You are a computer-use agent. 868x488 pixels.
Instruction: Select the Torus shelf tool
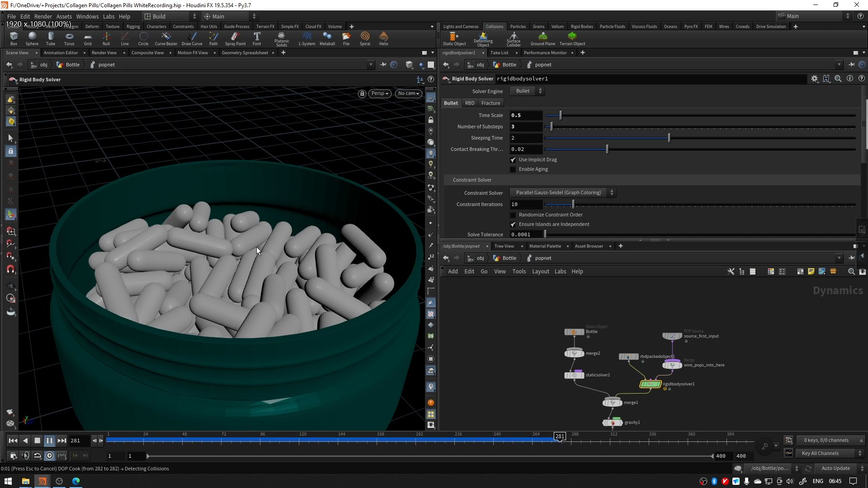pos(69,38)
